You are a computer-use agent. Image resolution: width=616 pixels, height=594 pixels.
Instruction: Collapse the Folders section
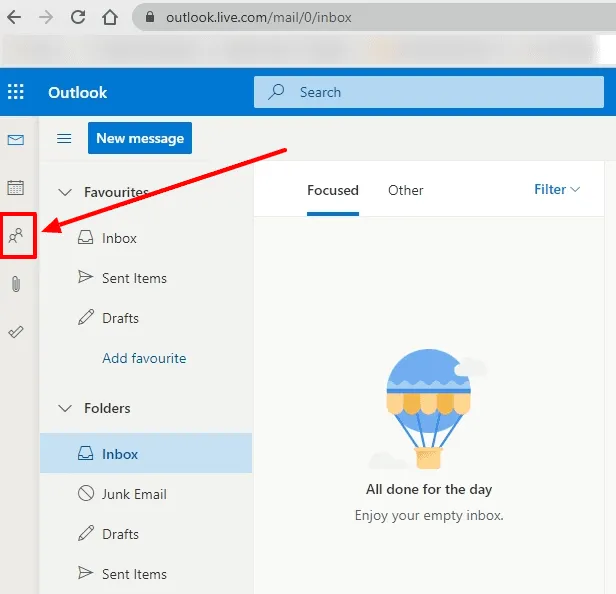65,408
